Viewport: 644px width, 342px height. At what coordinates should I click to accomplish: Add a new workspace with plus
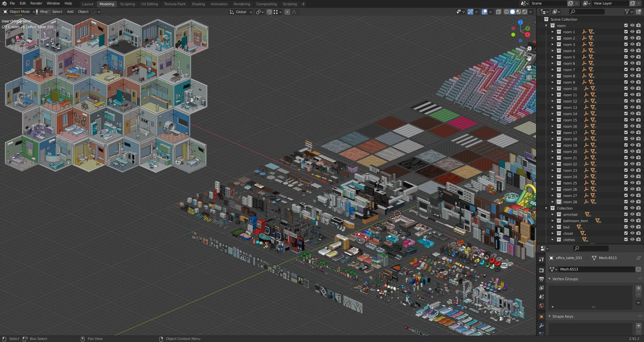pos(303,4)
